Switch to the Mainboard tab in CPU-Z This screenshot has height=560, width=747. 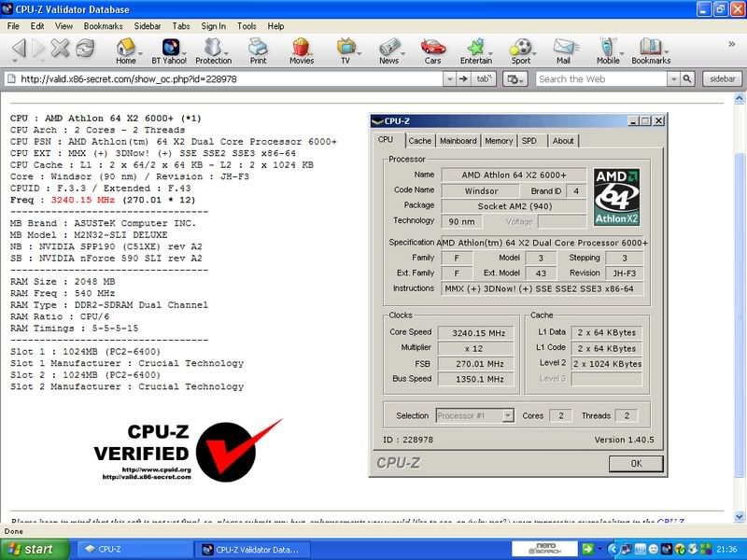pos(458,141)
